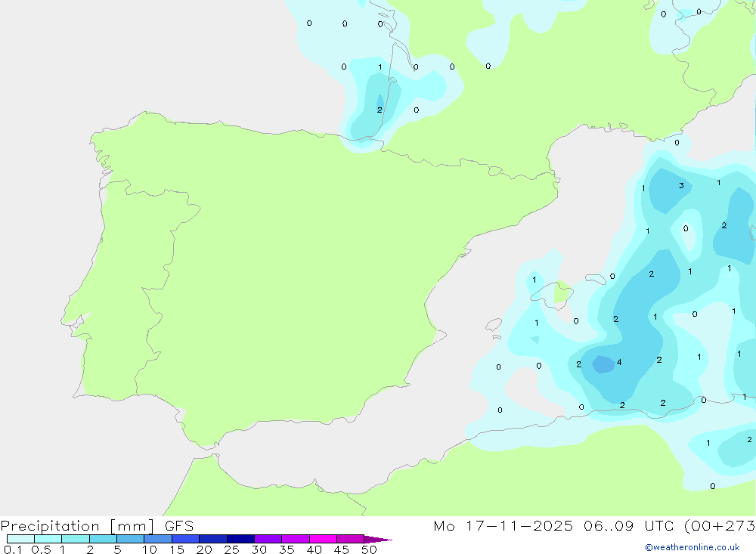This screenshot has height=554, width=756.
Task: Select the 'GFS' model label
Action: (x=179, y=526)
